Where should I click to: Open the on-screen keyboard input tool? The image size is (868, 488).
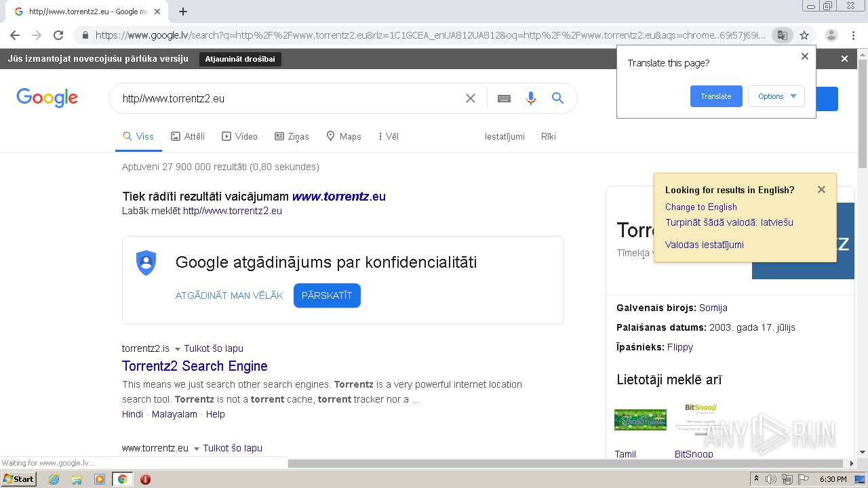click(x=504, y=98)
